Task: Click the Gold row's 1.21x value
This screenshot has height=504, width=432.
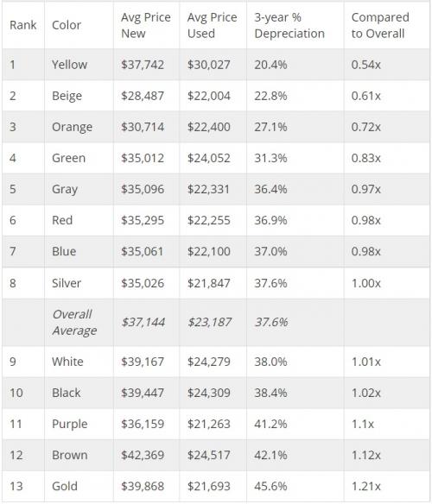Action: (x=366, y=487)
